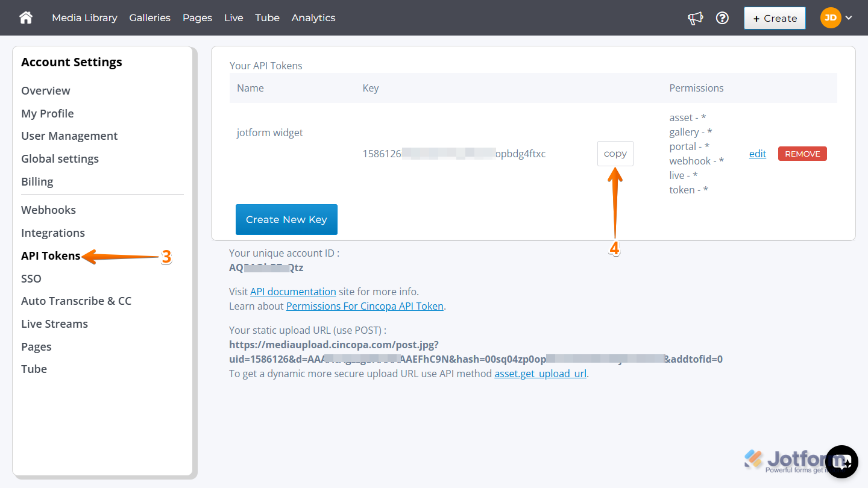Expand the account dropdown next to JD avatar

(x=848, y=18)
